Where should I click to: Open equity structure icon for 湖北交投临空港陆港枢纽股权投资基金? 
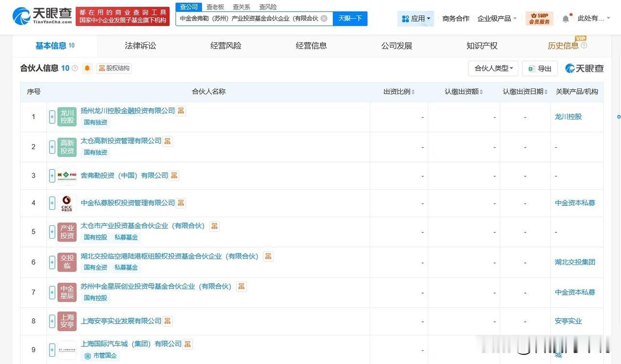(x=268, y=256)
